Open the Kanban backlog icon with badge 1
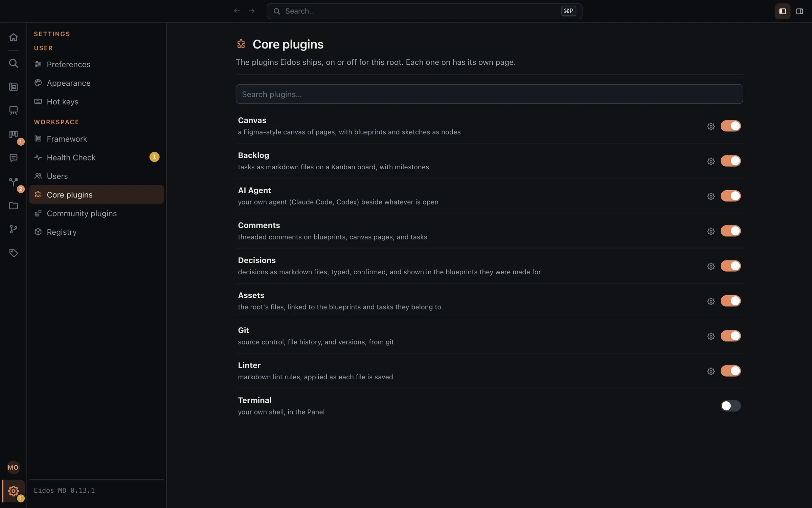The width and height of the screenshot is (812, 508). tap(13, 134)
